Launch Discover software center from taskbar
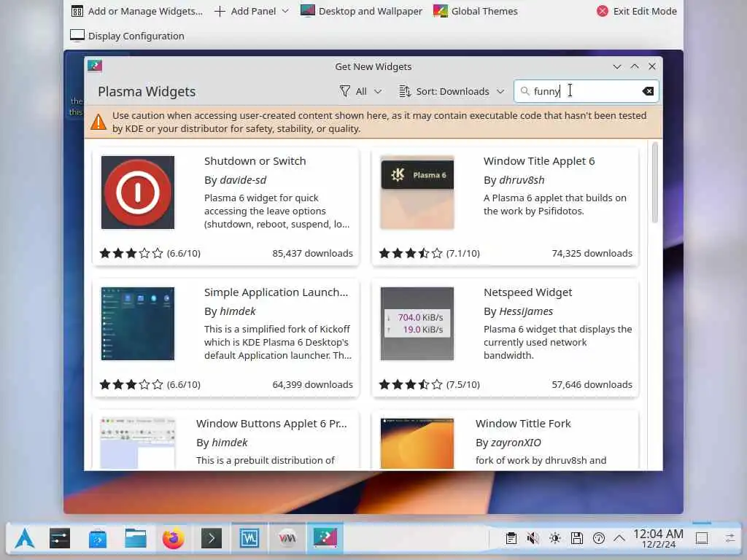This screenshot has width=747, height=560. coord(98,539)
